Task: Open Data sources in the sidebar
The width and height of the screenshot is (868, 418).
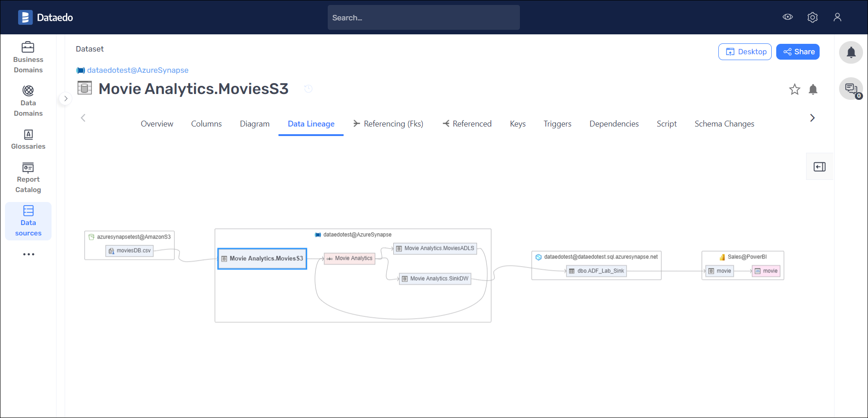Action: [x=28, y=221]
